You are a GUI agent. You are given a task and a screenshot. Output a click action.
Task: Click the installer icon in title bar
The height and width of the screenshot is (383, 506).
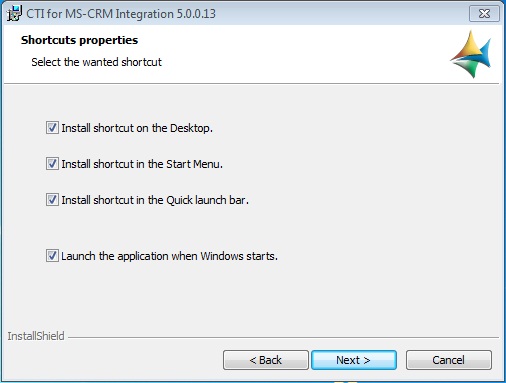(14, 13)
